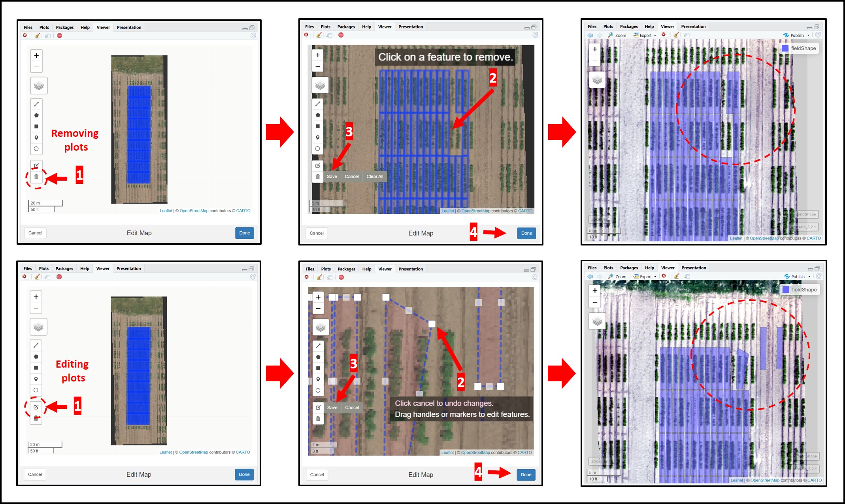Click circled edit icon beside Editing plots label
Screen dimensions: 845x504
pos(36,407)
